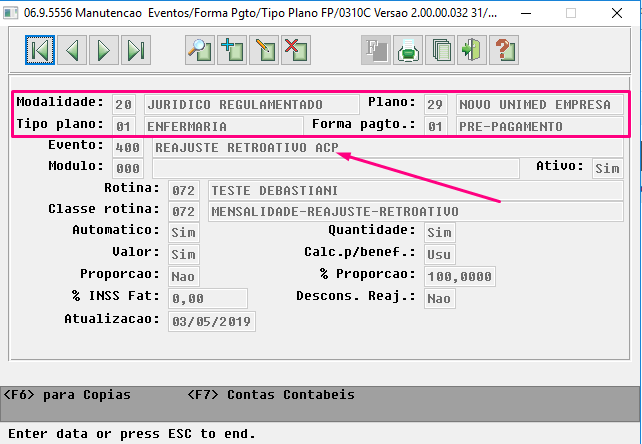
Task: Select the Modulo code field 000
Action: point(128,168)
